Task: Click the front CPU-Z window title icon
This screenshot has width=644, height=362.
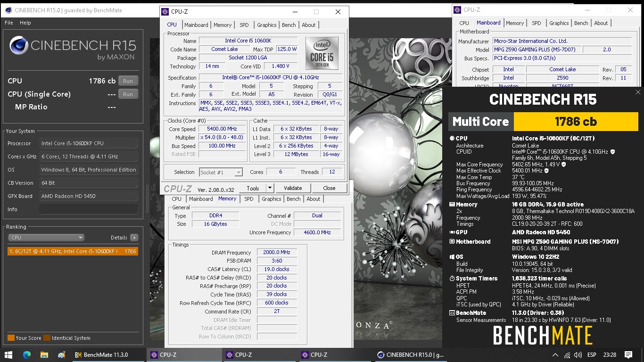Action: point(165,12)
